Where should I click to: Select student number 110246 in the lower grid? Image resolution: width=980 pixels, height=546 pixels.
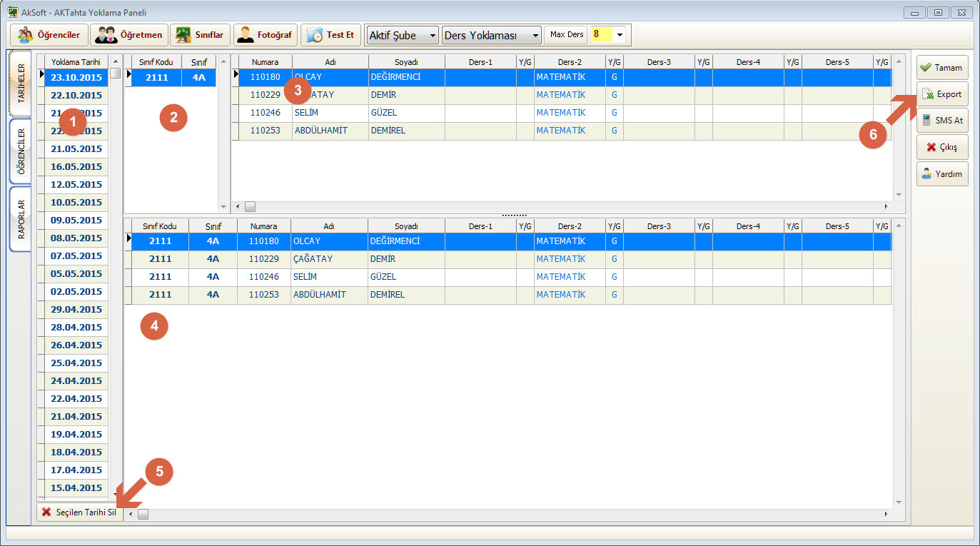click(x=263, y=277)
